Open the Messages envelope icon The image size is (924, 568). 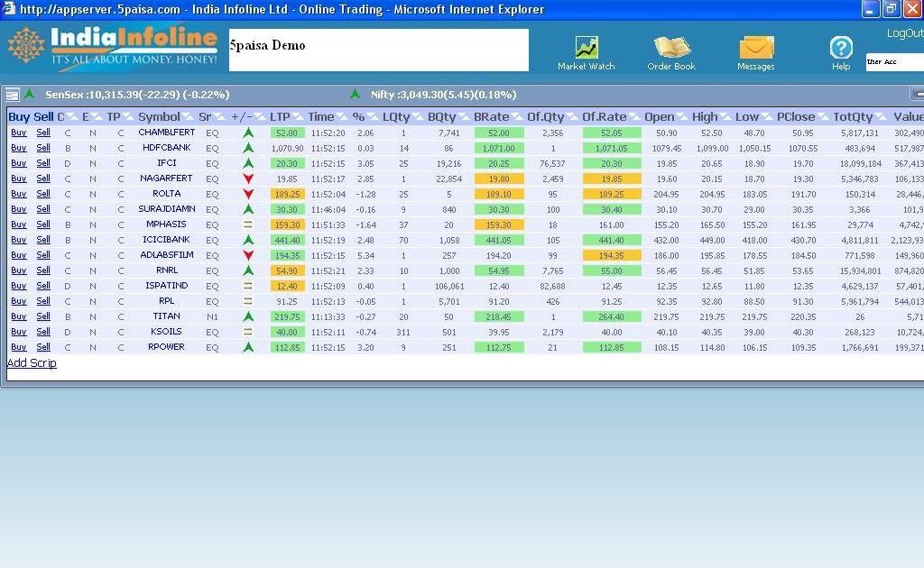point(756,48)
